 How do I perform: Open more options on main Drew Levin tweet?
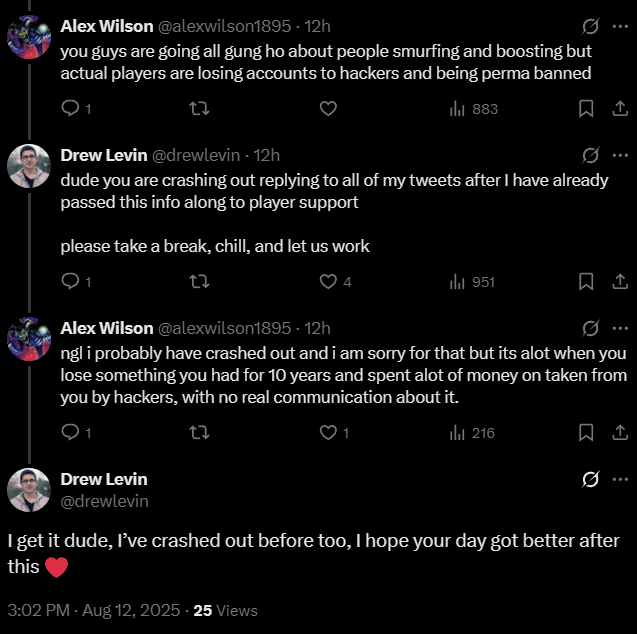[x=620, y=479]
